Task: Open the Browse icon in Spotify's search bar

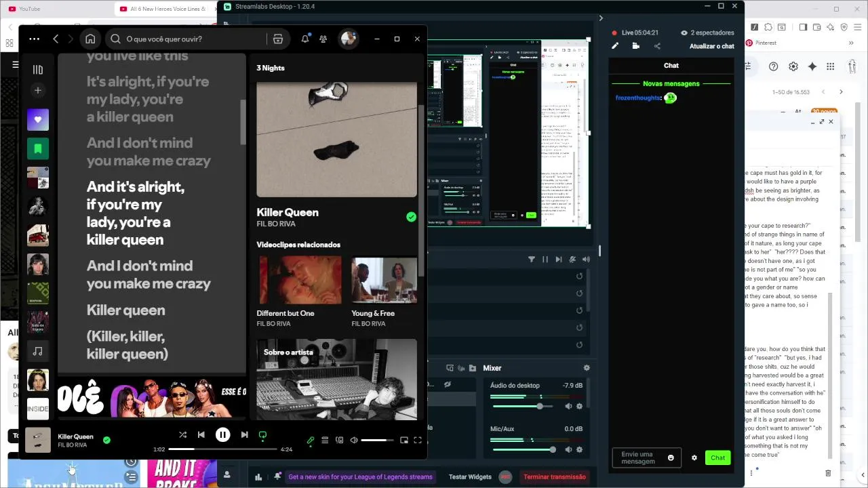Action: pos(277,39)
